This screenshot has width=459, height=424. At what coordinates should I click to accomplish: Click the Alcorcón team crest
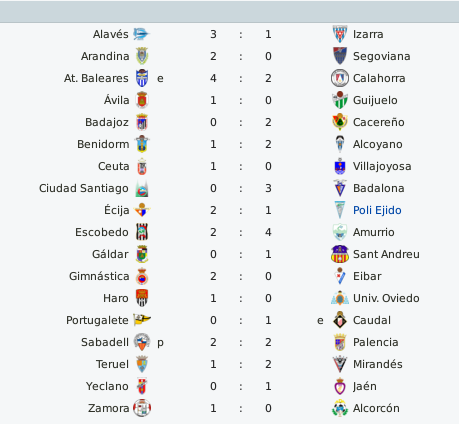click(340, 408)
